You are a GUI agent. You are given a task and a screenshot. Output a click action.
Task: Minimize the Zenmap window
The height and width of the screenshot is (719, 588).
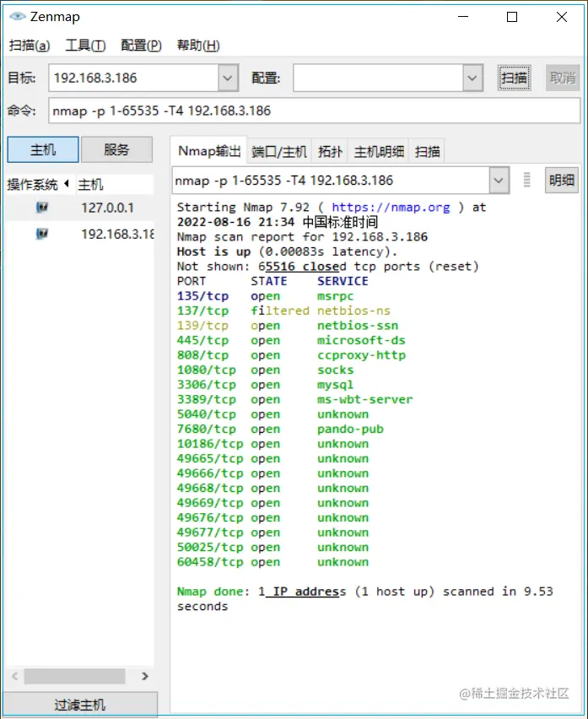(463, 17)
